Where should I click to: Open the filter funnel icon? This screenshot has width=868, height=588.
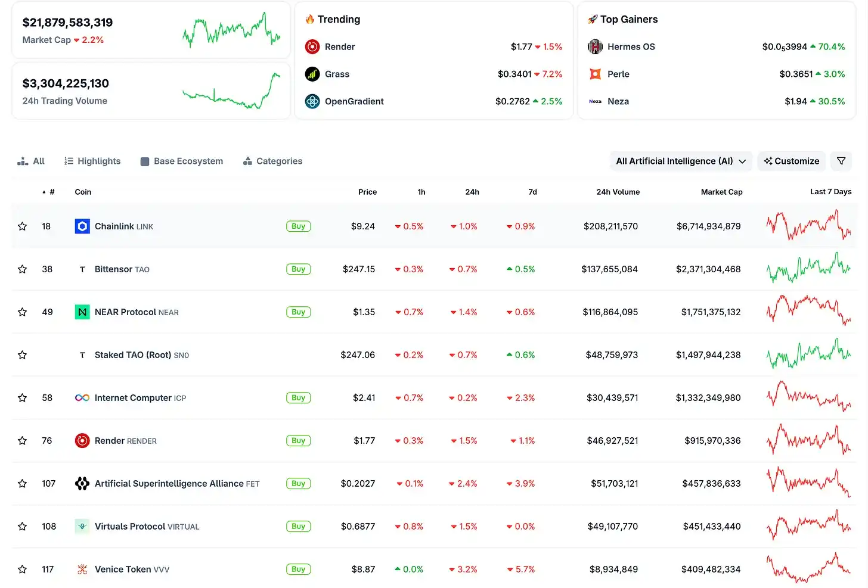[x=841, y=161]
